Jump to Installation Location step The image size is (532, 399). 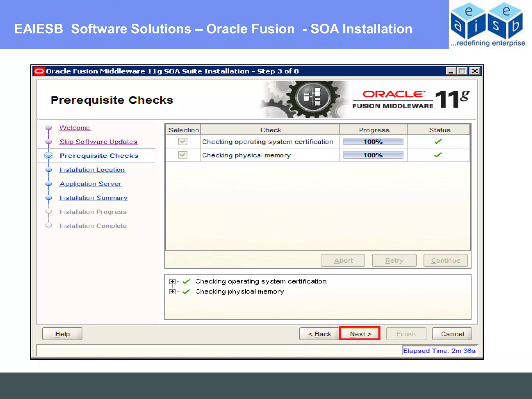click(92, 170)
